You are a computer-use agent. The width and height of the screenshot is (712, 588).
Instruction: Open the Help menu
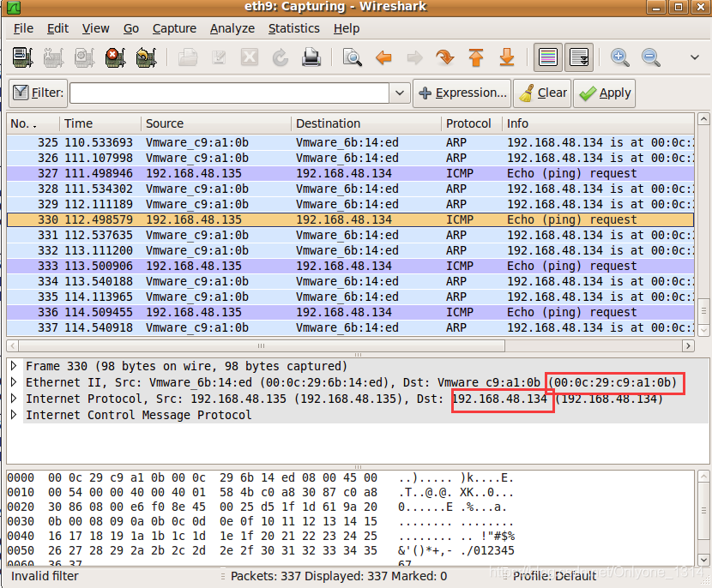[347, 28]
